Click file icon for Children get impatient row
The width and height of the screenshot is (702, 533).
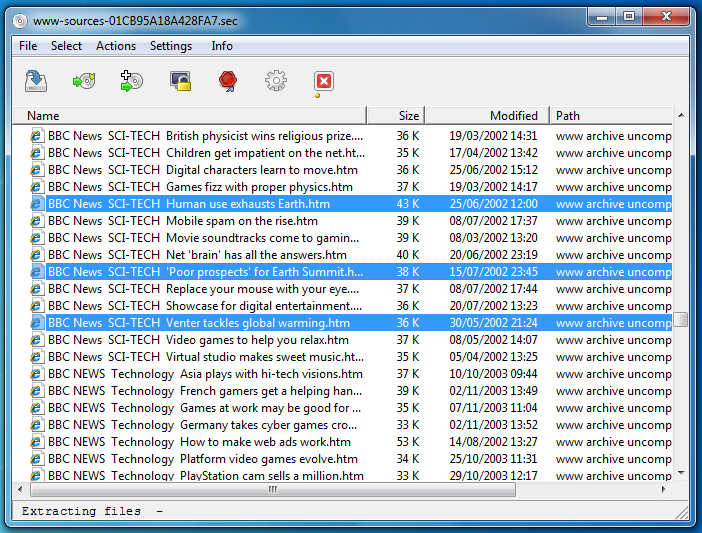click(37, 153)
